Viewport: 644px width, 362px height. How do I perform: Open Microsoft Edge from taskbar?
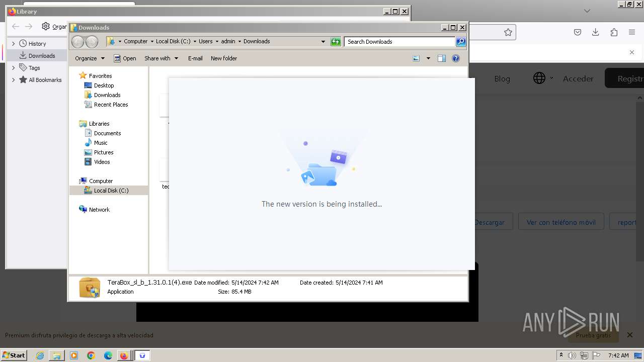pyautogui.click(x=108, y=355)
